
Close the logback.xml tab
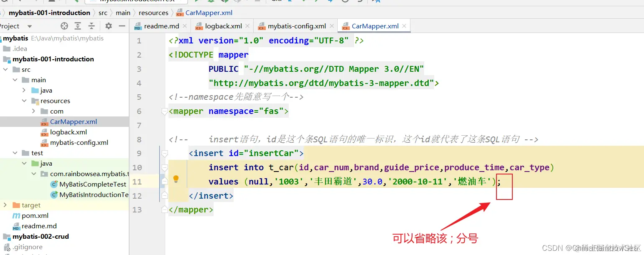tap(247, 26)
